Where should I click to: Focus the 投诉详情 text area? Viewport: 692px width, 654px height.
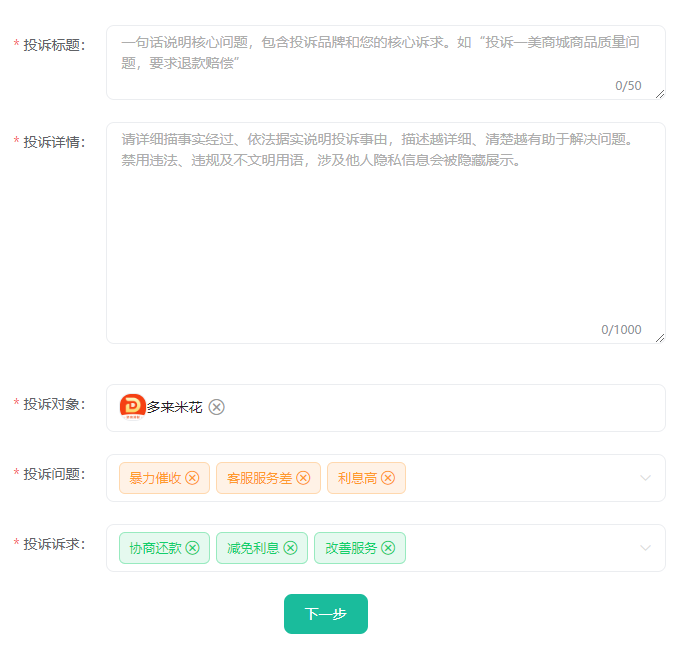tap(386, 233)
